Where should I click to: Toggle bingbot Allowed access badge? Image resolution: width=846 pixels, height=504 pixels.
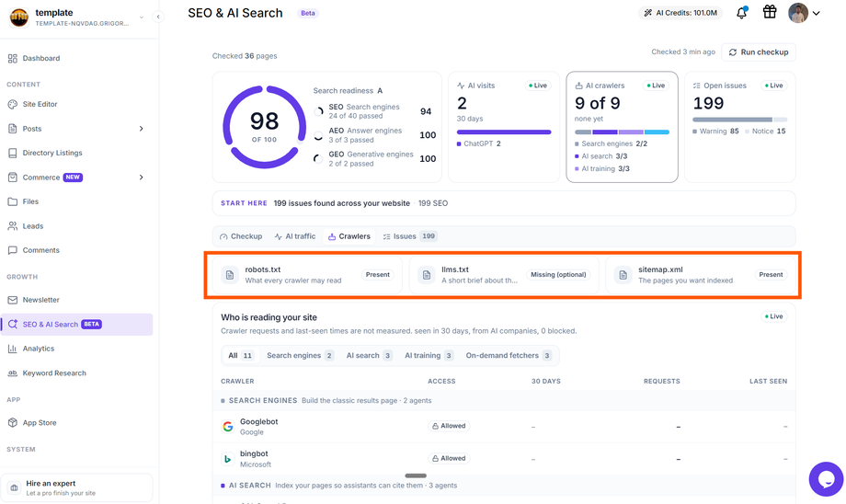click(x=450, y=458)
